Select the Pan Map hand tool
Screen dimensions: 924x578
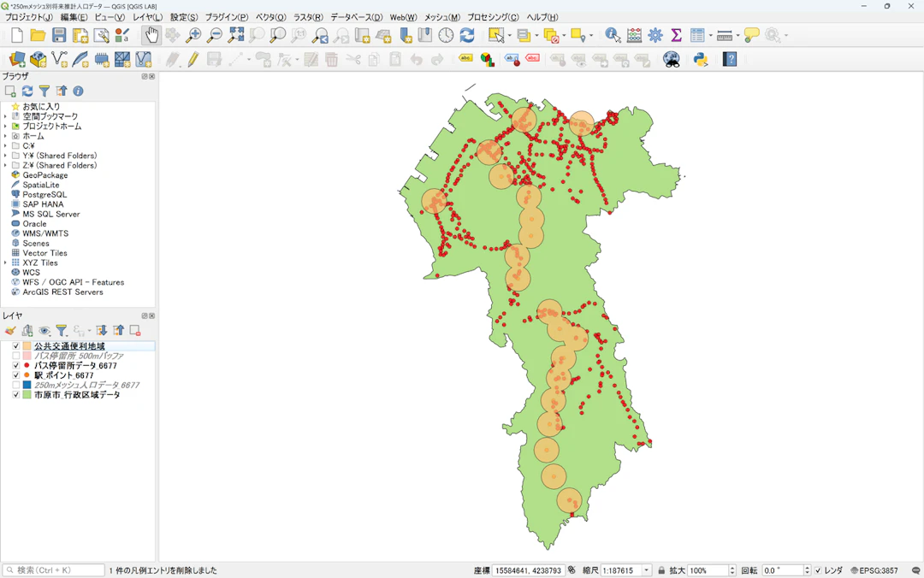click(151, 35)
